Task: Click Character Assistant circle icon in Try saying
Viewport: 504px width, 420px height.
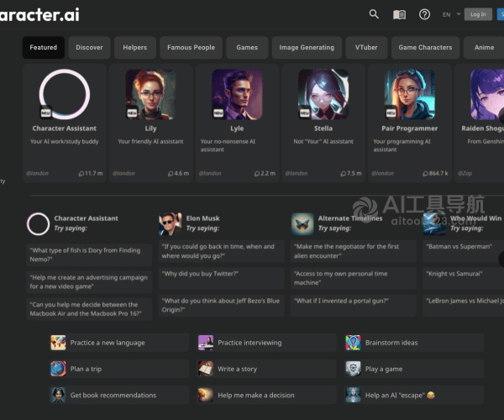Action: 38,224
